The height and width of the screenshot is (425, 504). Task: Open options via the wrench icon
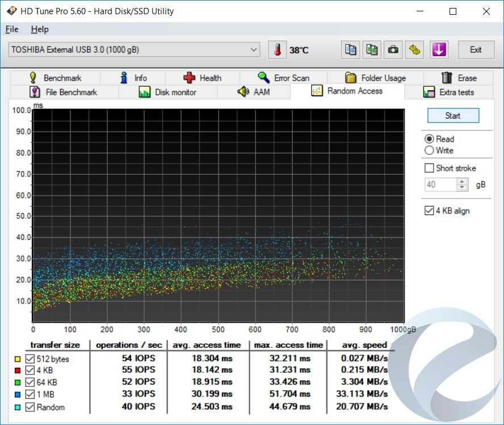pyautogui.click(x=415, y=50)
